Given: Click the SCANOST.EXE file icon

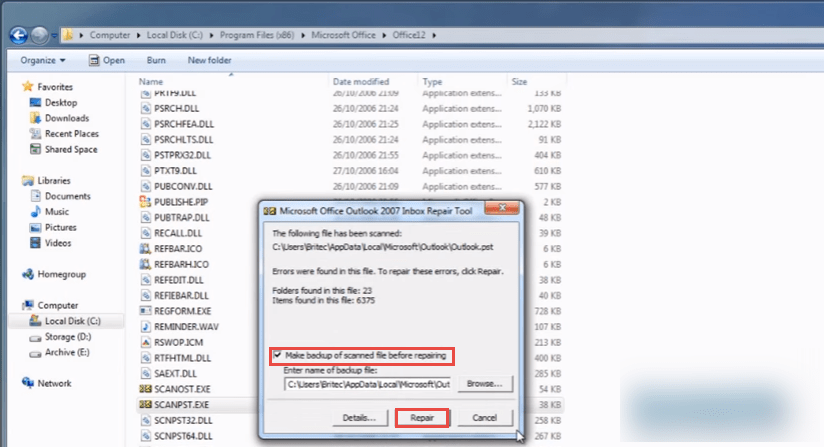Looking at the screenshot, I should tap(145, 389).
